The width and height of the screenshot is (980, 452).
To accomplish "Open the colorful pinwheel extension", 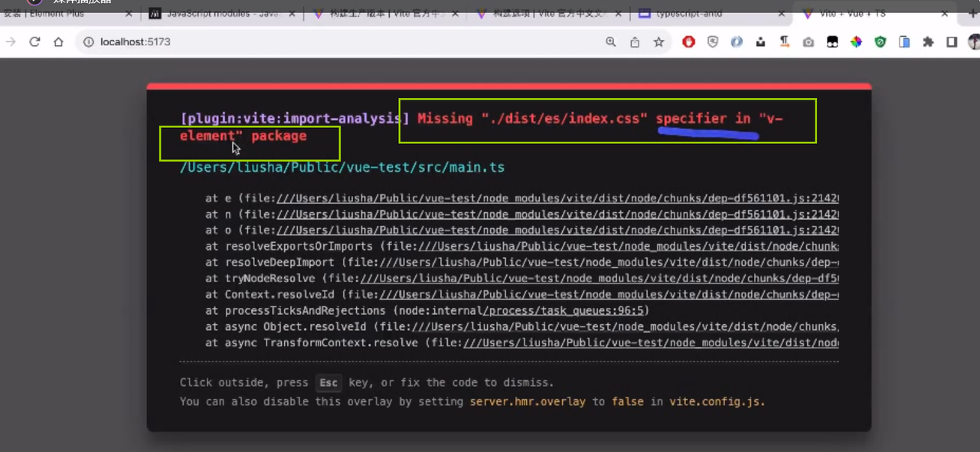I will click(856, 41).
